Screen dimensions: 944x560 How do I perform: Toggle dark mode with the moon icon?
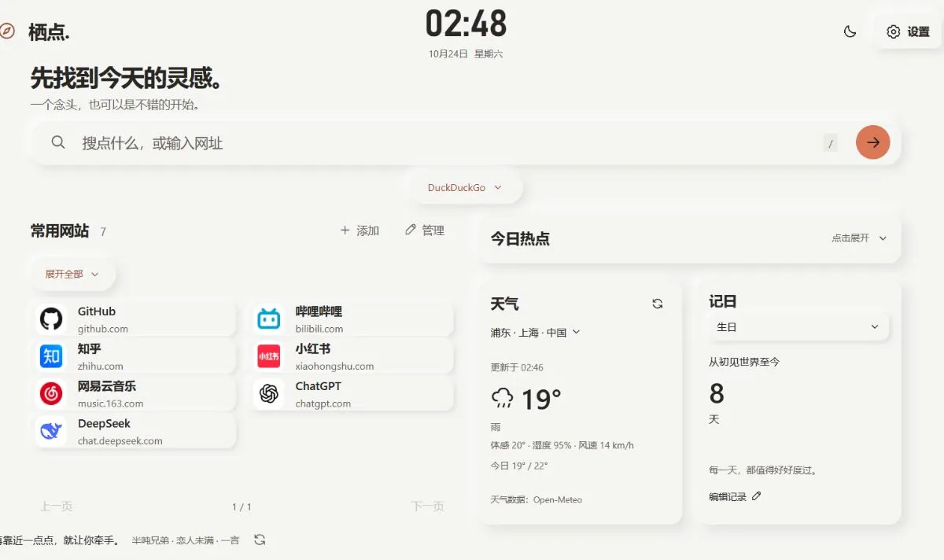(850, 31)
